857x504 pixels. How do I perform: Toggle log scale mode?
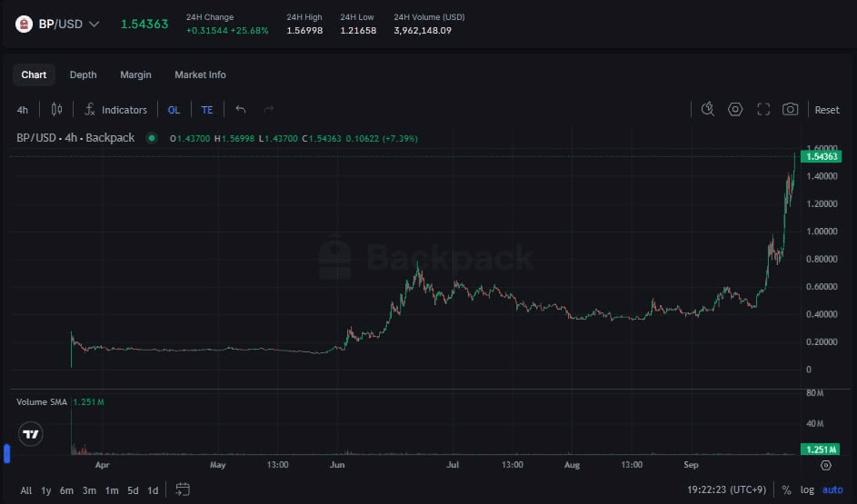[x=807, y=489]
